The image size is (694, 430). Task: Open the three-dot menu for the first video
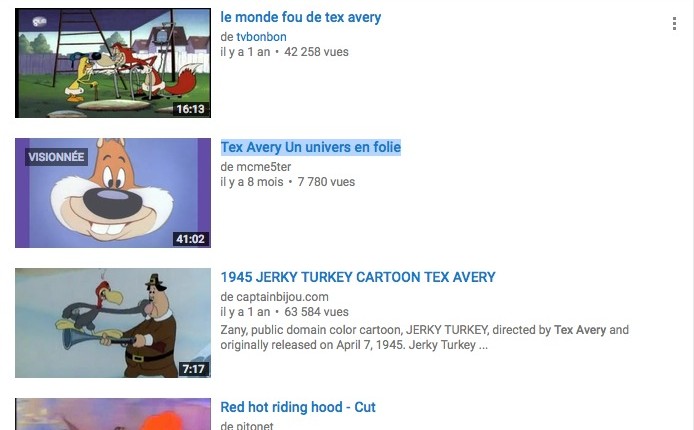674,23
